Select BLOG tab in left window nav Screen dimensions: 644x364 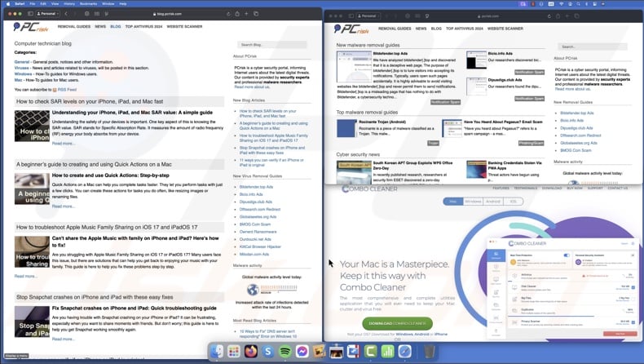pos(116,26)
